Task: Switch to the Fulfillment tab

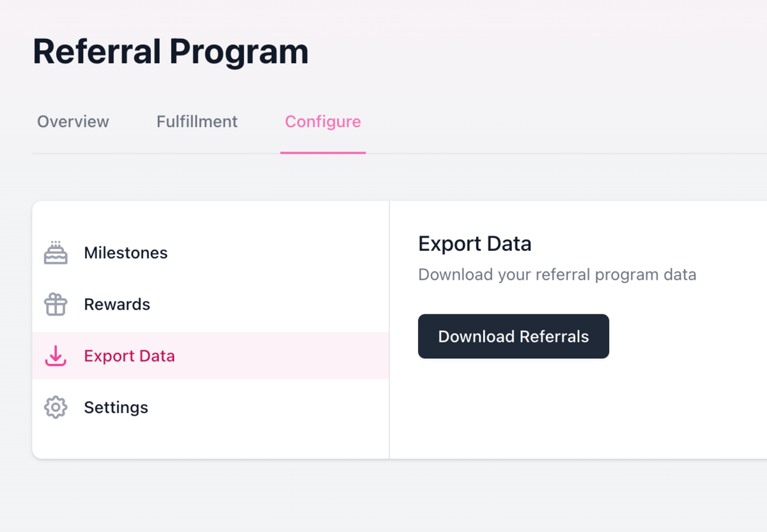Action: [x=197, y=121]
